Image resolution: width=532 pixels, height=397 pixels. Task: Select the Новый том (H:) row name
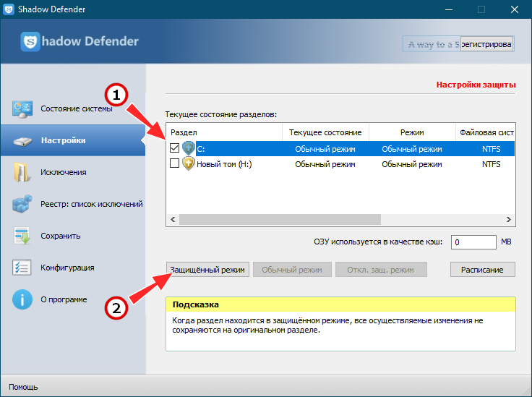(224, 164)
